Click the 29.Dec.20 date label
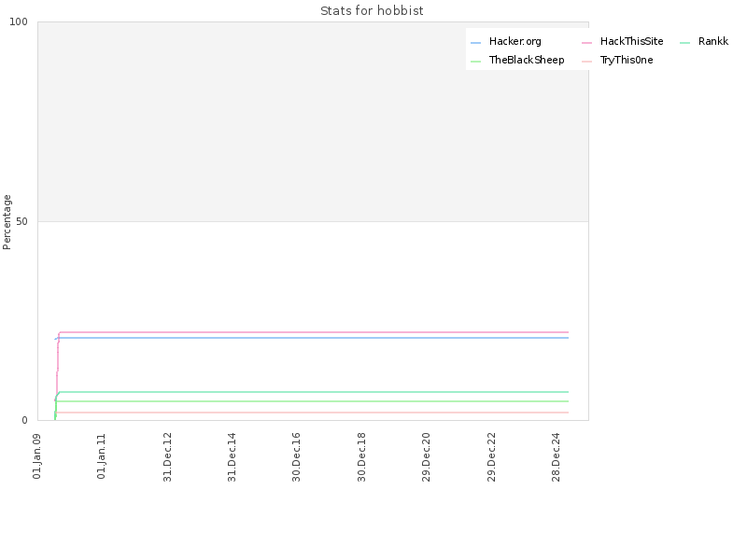 [426, 457]
